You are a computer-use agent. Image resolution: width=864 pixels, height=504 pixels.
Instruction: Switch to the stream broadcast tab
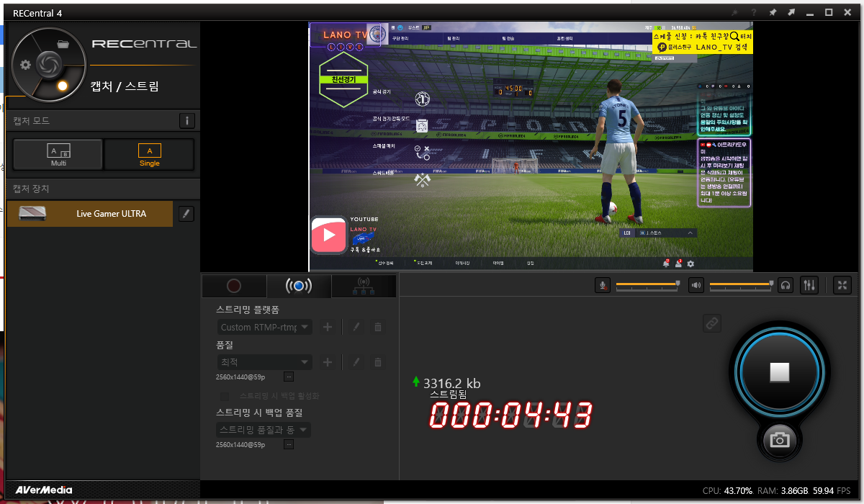[x=299, y=287]
